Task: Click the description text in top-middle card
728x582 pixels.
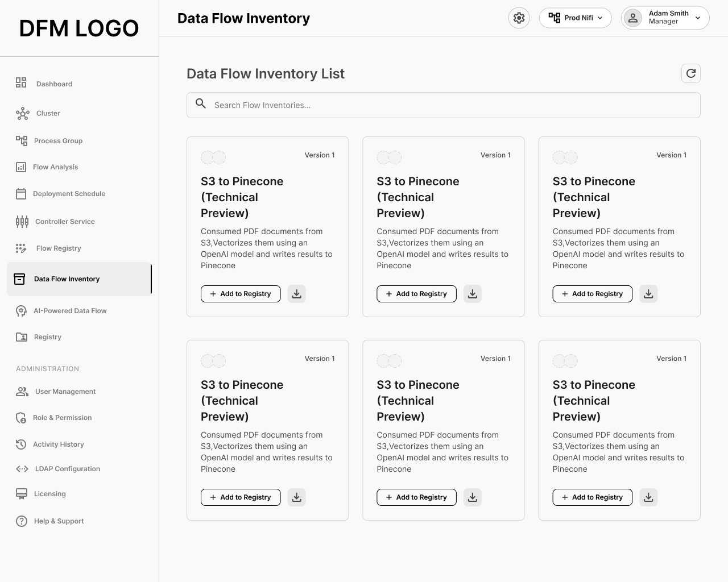Action: (442, 248)
